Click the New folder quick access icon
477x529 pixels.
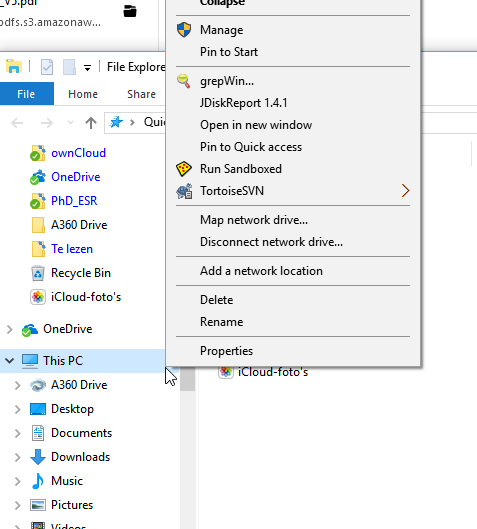click(69, 67)
